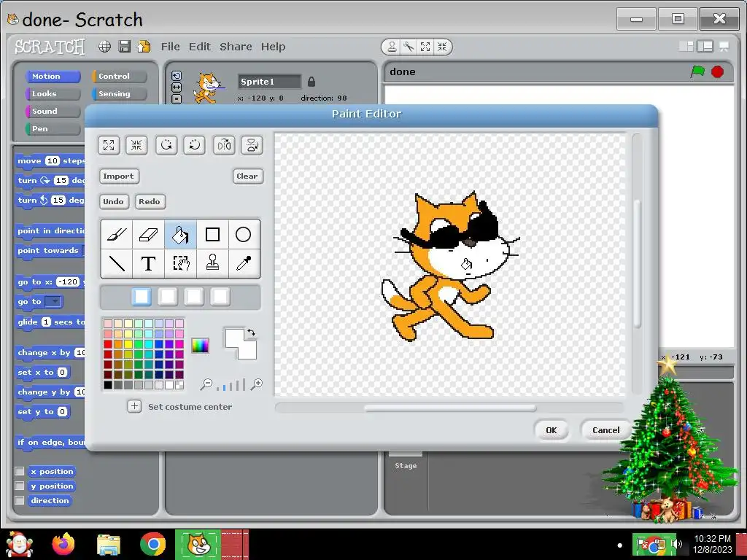Click the language globe icon

(x=105, y=46)
